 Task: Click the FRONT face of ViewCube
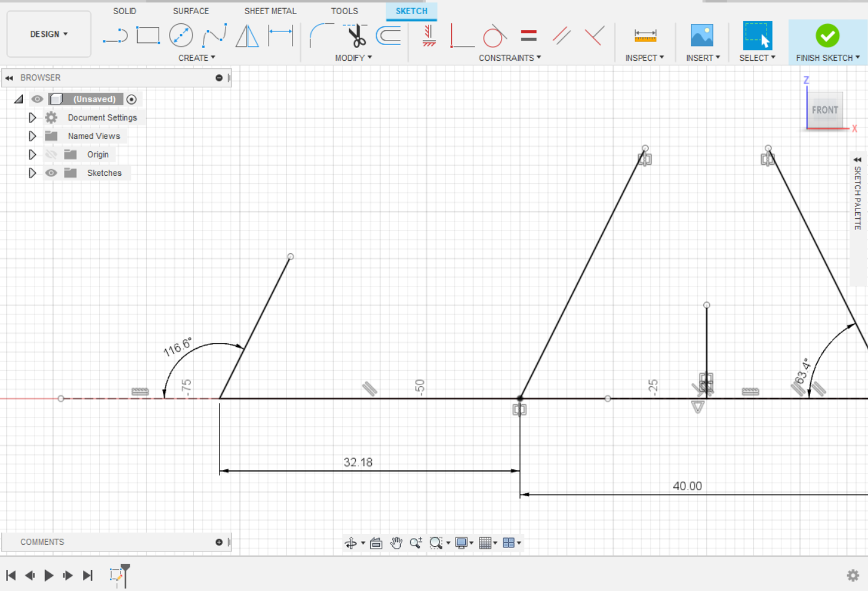tap(824, 110)
